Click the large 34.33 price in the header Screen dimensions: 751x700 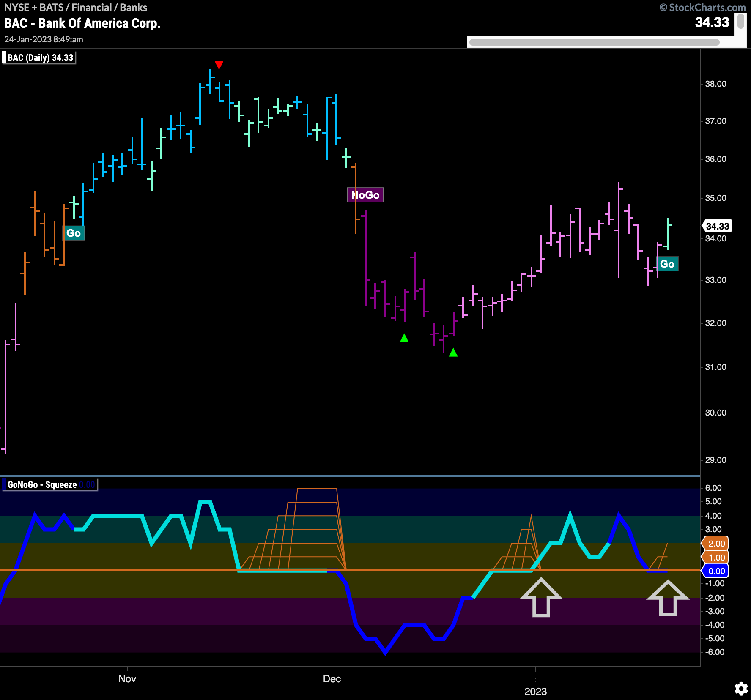click(712, 22)
